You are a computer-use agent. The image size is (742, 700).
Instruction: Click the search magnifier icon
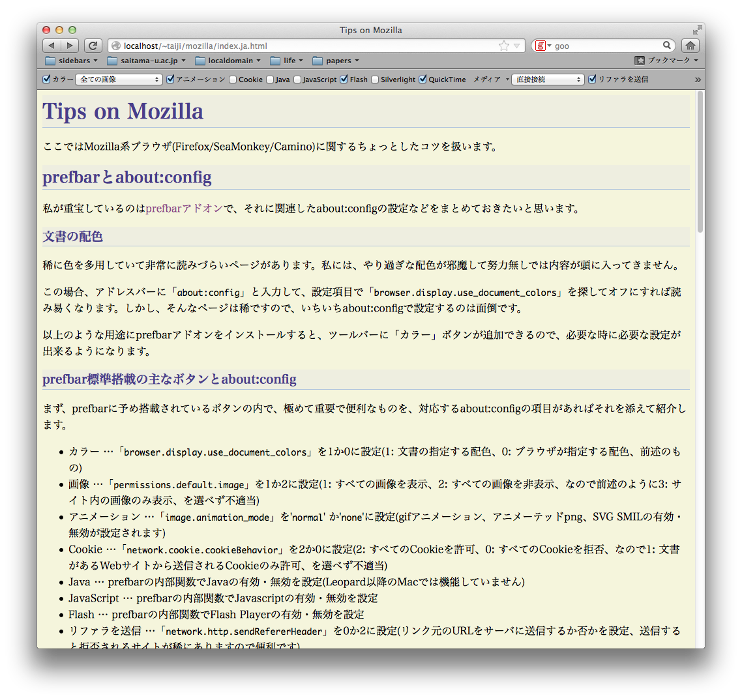coord(667,46)
